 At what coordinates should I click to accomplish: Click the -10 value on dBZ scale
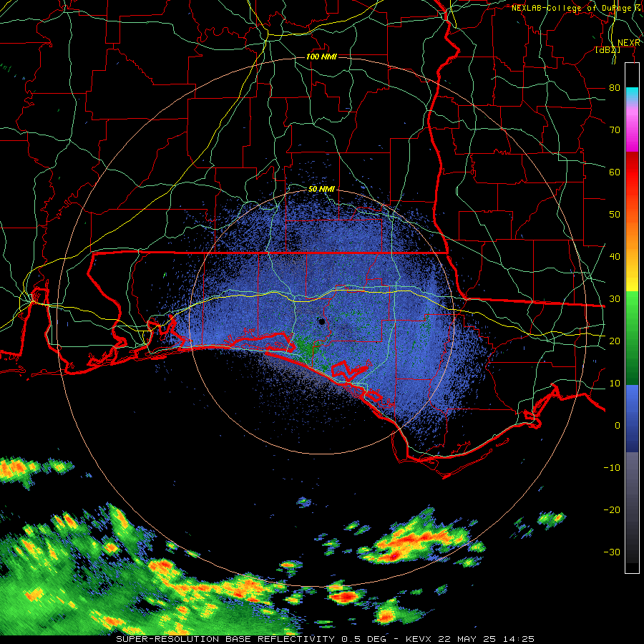tap(612, 467)
